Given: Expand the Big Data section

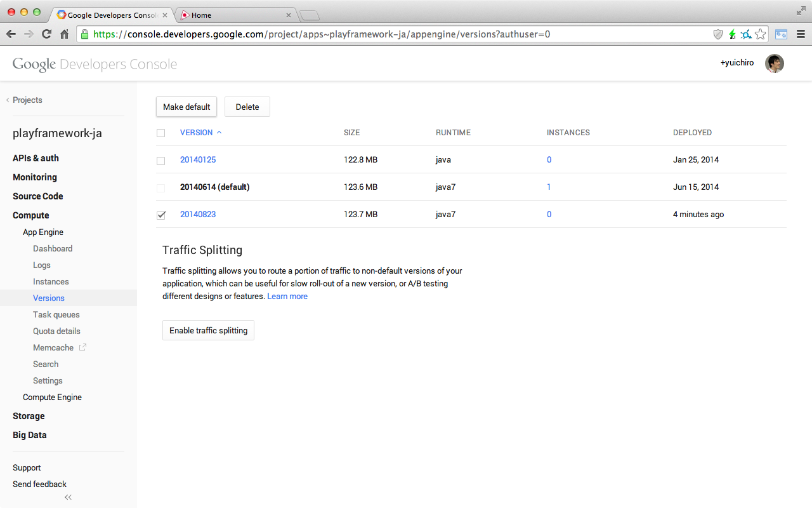Looking at the screenshot, I should [x=30, y=435].
